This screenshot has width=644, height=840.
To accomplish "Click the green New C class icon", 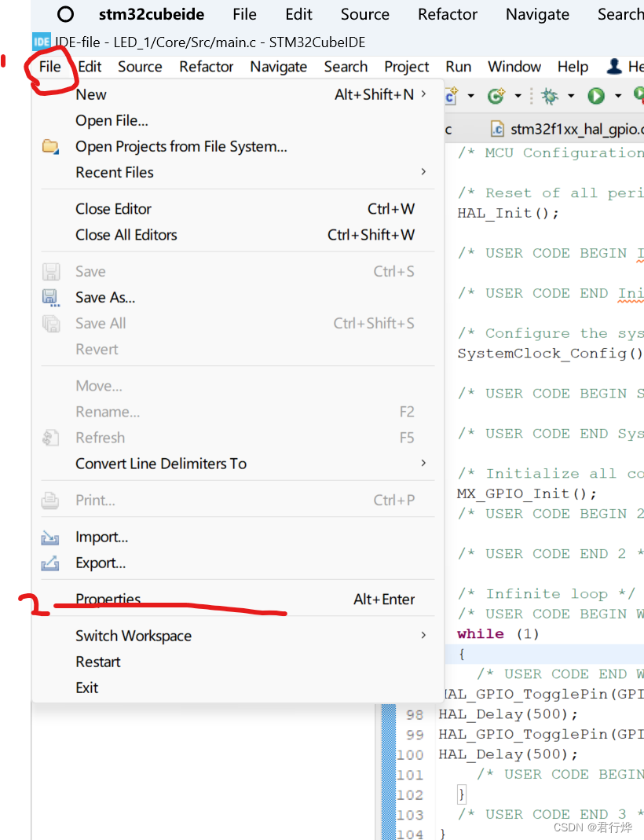I will click(x=496, y=96).
